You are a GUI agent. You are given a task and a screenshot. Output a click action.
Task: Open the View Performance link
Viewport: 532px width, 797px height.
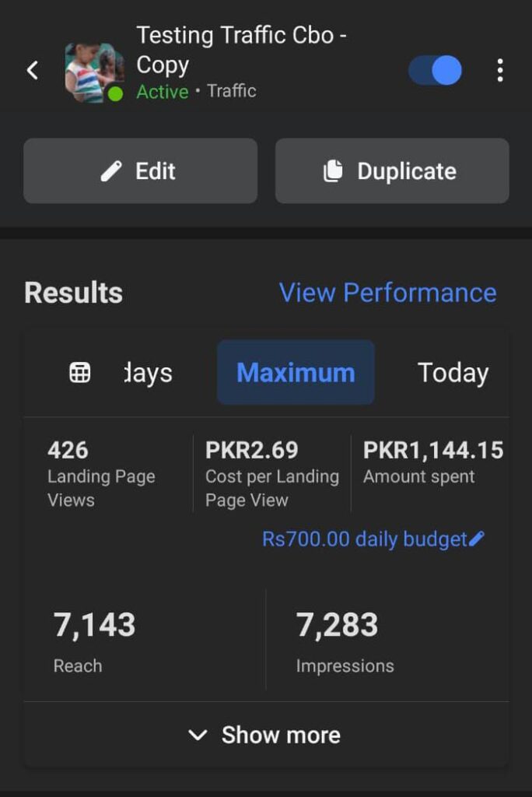click(x=387, y=293)
